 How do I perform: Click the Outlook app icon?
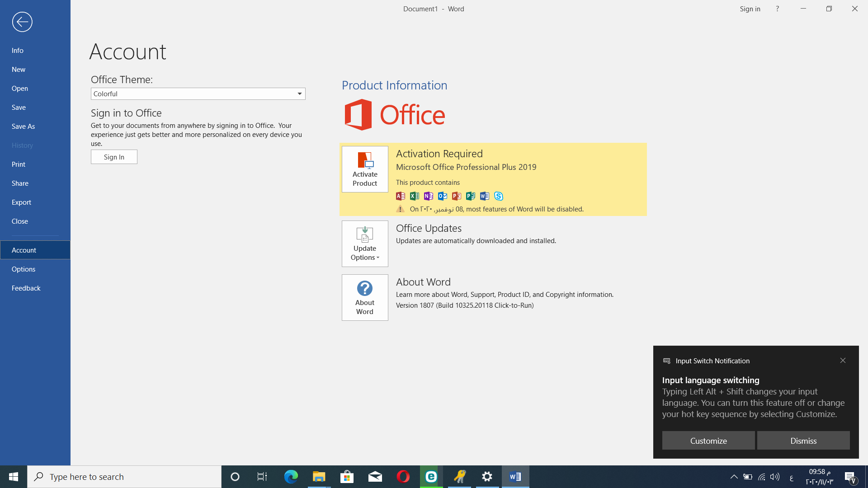coord(443,196)
